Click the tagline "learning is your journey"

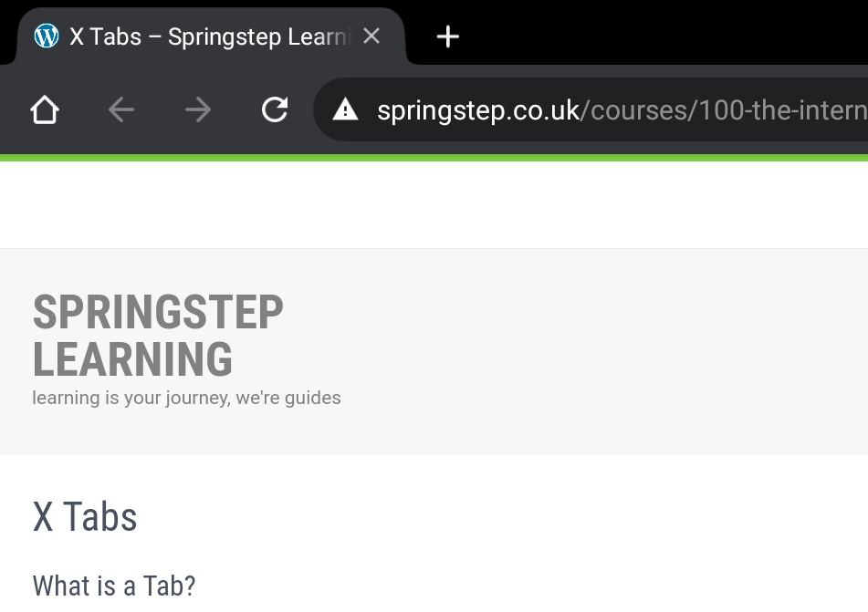pos(186,398)
